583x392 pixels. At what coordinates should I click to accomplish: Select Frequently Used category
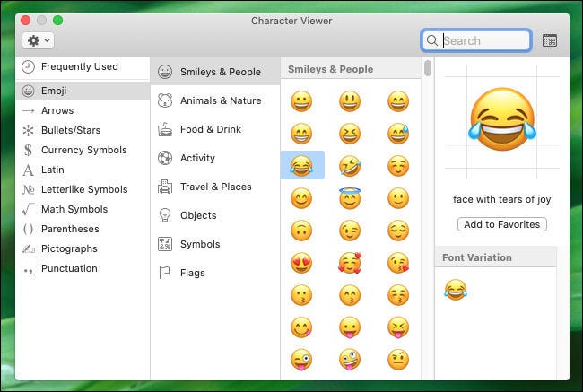(83, 67)
